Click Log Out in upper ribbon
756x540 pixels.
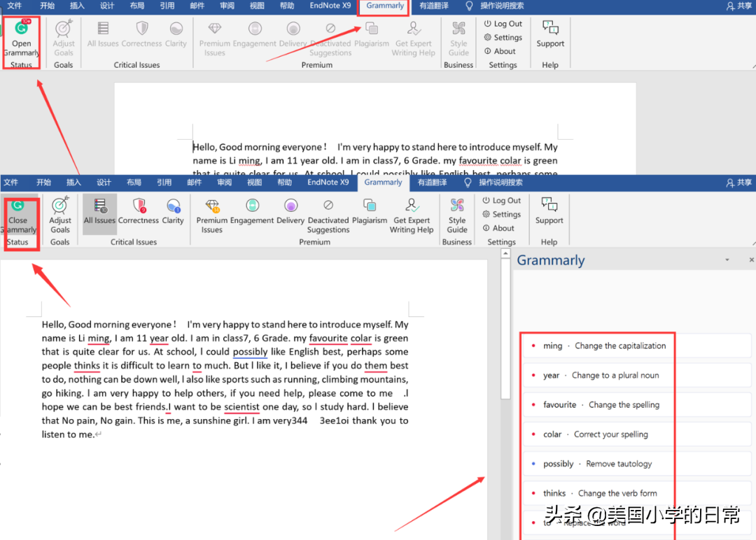503,24
